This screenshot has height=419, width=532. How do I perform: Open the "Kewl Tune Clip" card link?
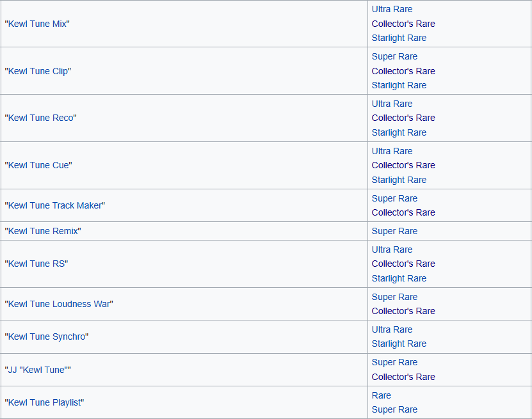pos(38,71)
